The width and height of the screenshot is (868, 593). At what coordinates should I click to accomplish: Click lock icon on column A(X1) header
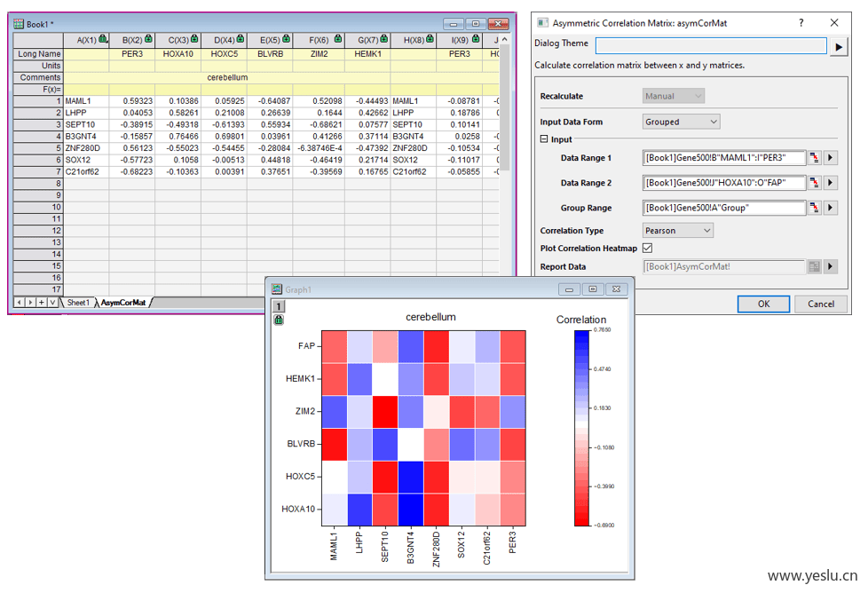click(x=103, y=39)
